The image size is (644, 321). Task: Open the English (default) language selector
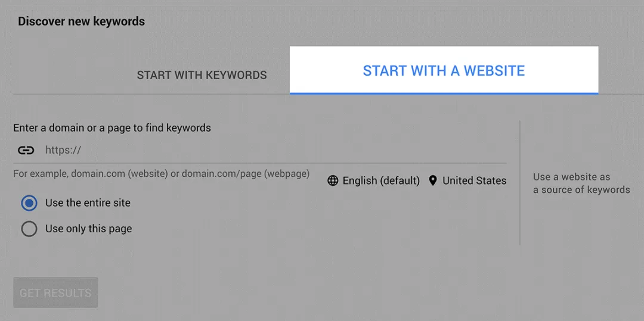tap(381, 180)
